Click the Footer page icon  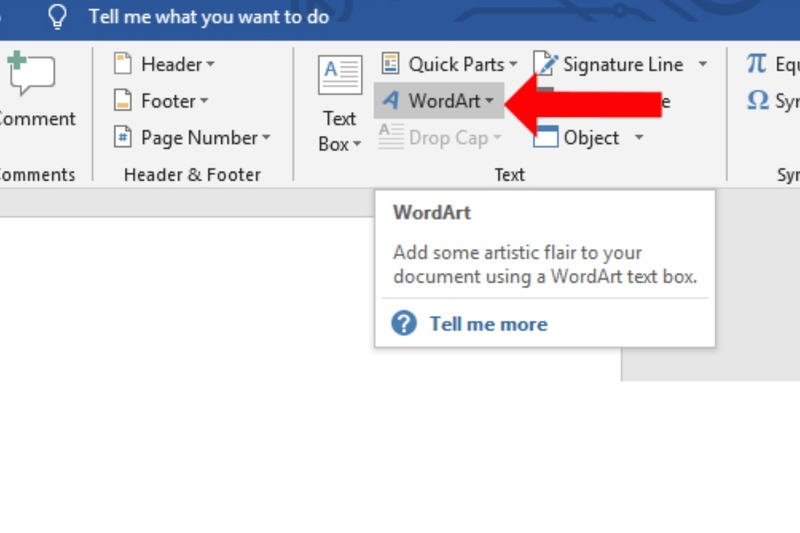point(122,100)
